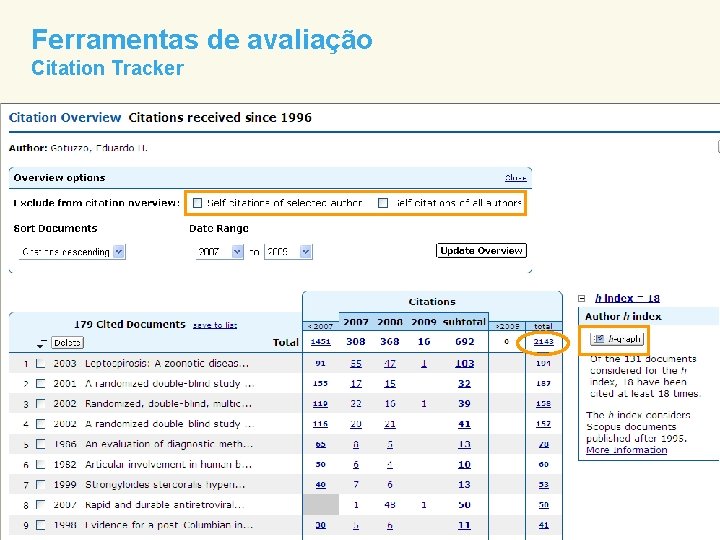
Task: Tick checkbox for Evidence for a post Columbian
Action: 40,525
